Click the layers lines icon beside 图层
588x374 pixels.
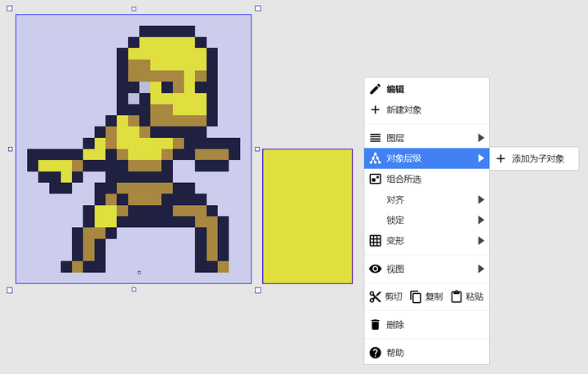click(x=375, y=138)
